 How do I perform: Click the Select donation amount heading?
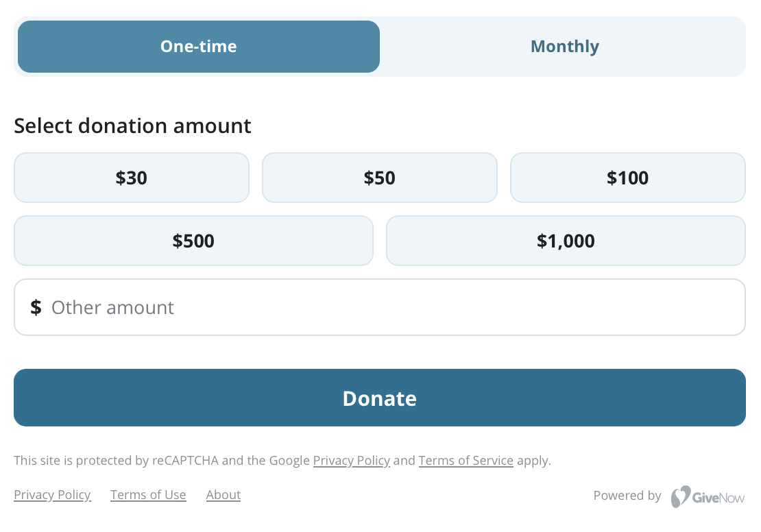pyautogui.click(x=132, y=125)
